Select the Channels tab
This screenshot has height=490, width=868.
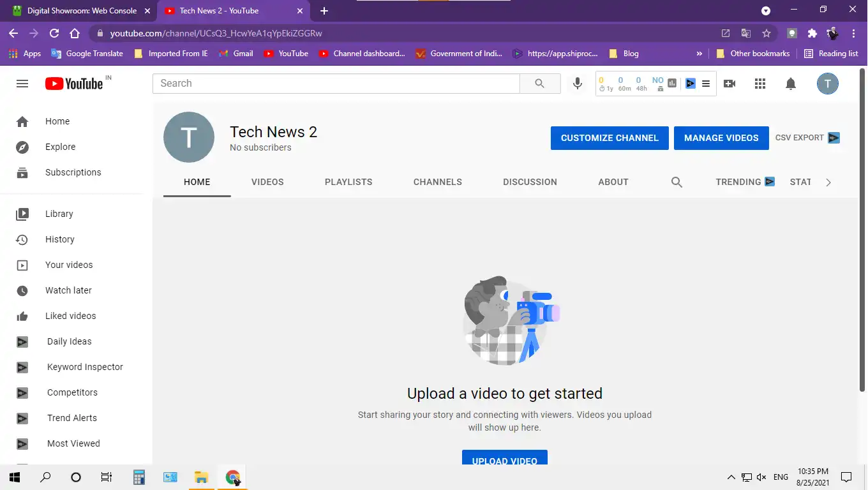[x=438, y=182]
